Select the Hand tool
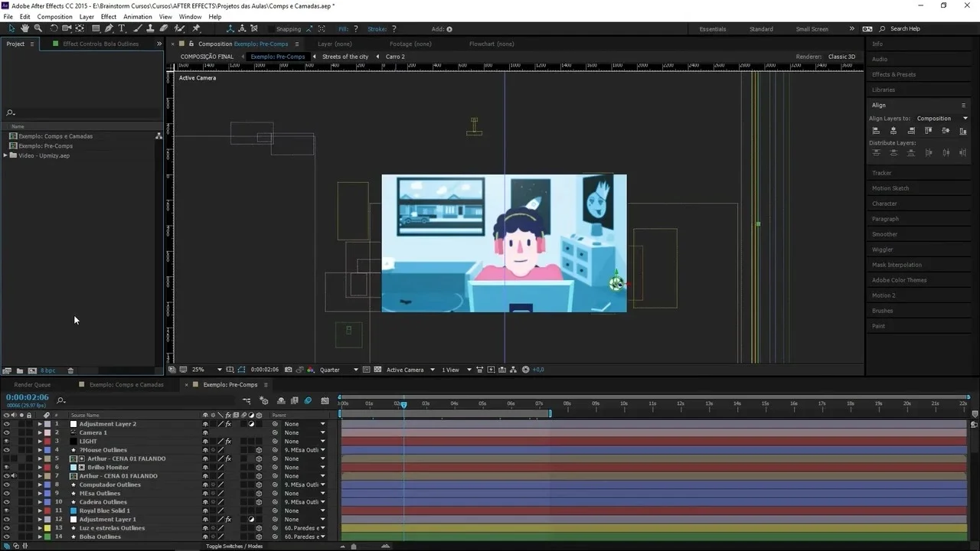Image resolution: width=980 pixels, height=551 pixels. click(x=24, y=28)
